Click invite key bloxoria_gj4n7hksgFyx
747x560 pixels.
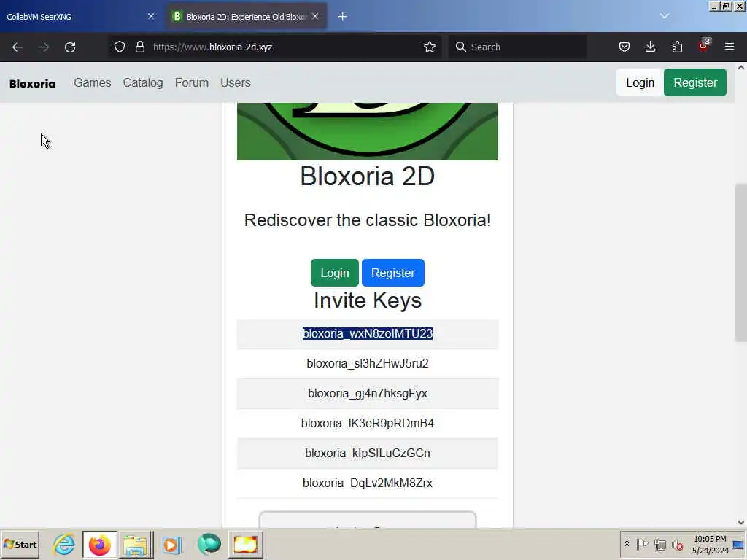tap(368, 394)
